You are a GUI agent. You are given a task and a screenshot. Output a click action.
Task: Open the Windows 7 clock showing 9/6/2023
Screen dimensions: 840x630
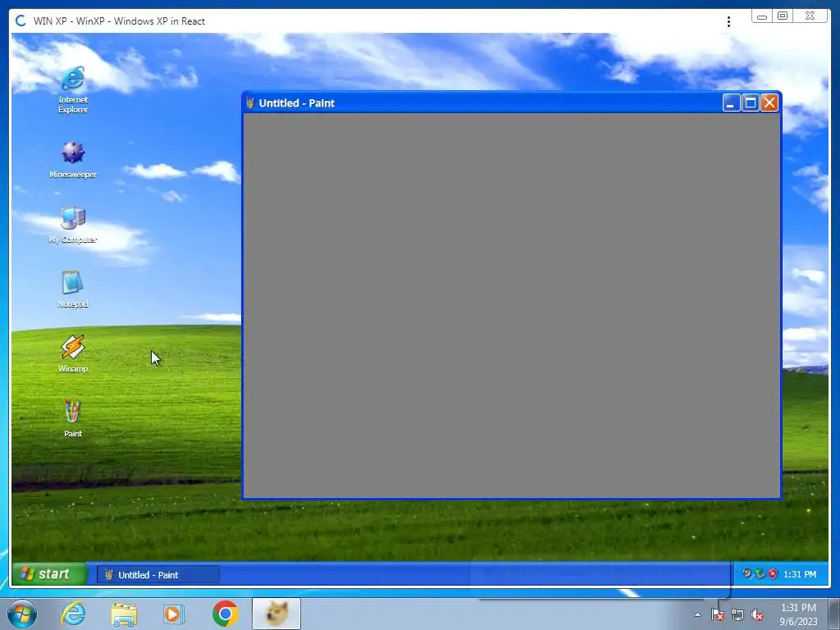click(798, 614)
